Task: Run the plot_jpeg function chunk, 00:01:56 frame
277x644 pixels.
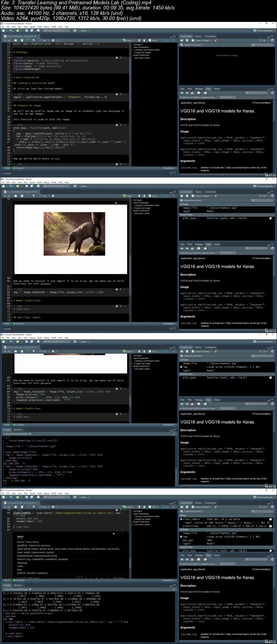Action: click(x=125, y=125)
